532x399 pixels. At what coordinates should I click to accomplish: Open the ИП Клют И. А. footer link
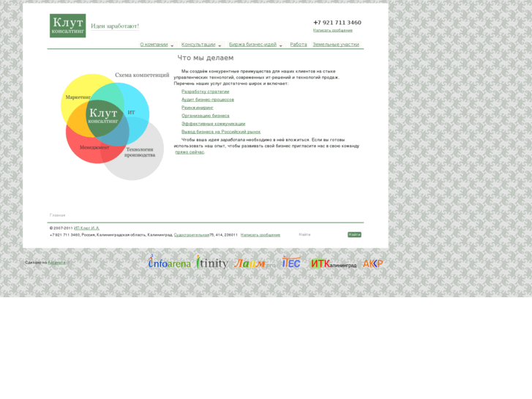pyautogui.click(x=86, y=228)
